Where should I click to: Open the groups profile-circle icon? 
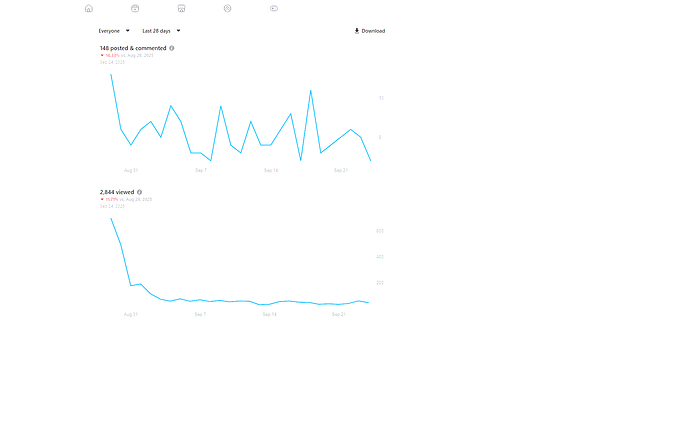(x=228, y=8)
